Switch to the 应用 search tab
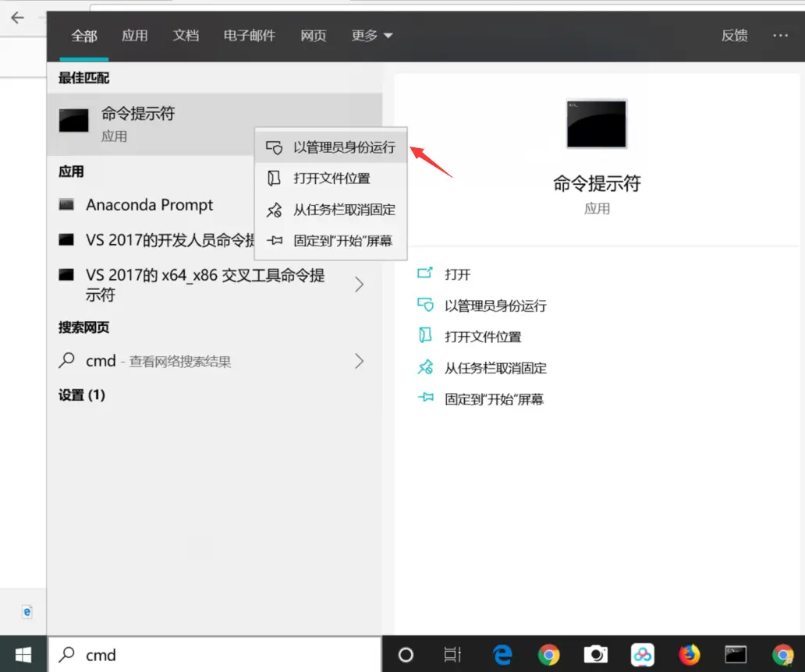 point(134,35)
